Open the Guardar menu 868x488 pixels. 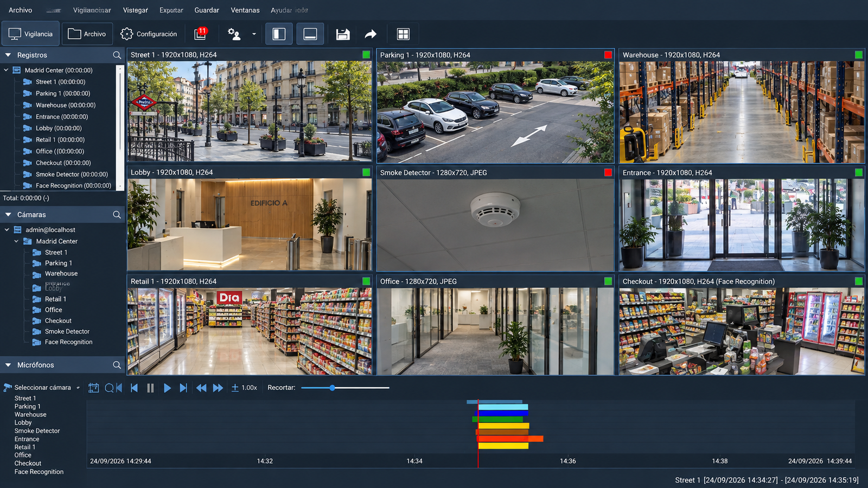coord(207,10)
